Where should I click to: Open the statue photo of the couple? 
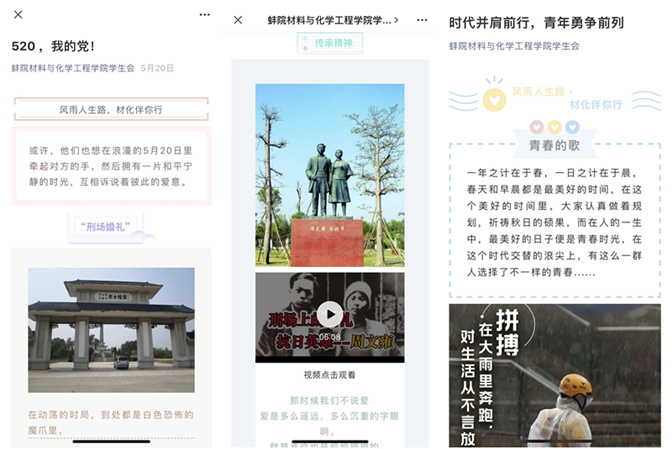(330, 174)
